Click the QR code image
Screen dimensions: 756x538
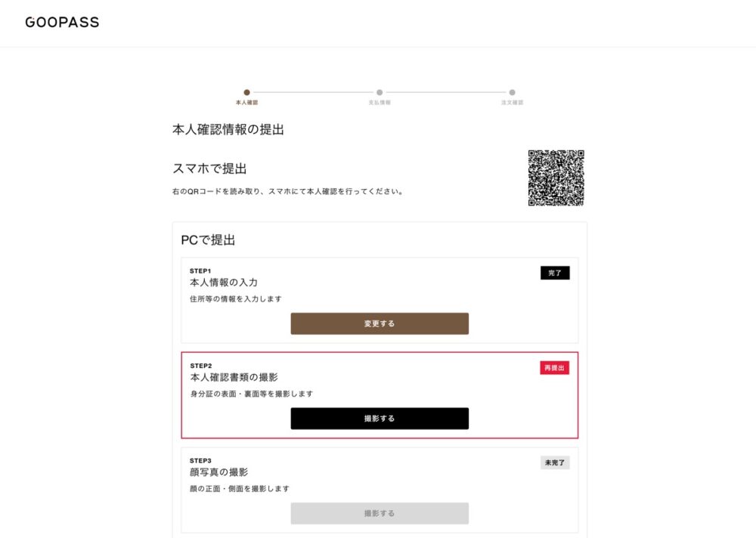pos(556,178)
